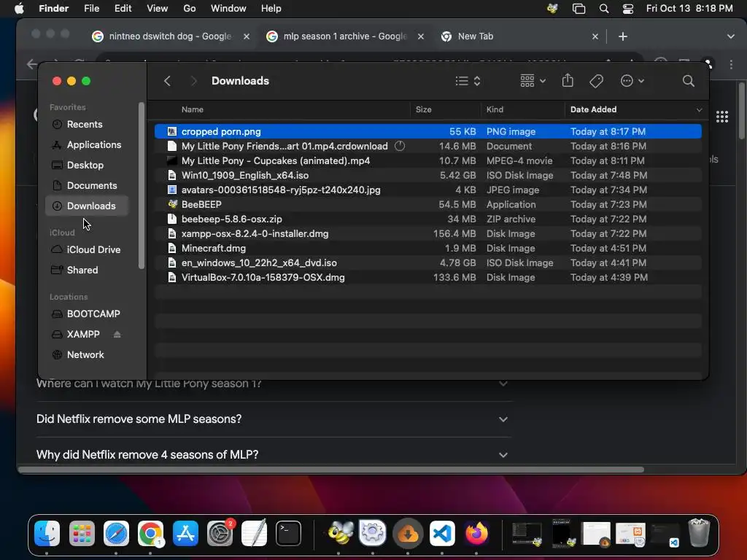Sort files by the Name column
747x560 pixels.
(x=193, y=109)
